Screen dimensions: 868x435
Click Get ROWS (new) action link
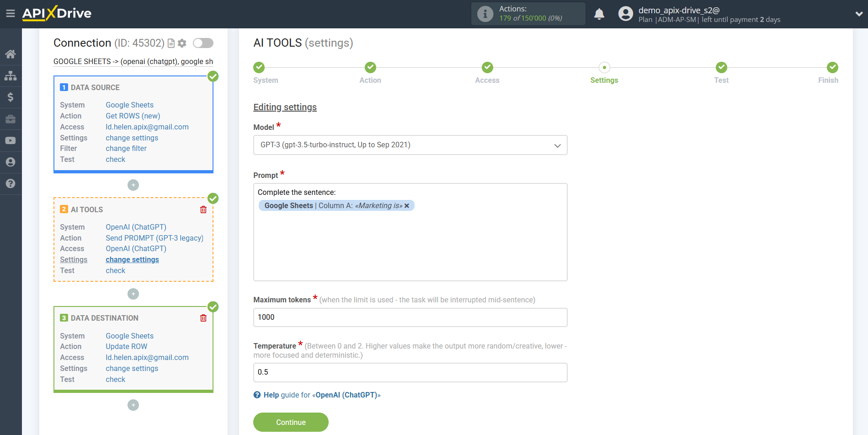pos(133,116)
